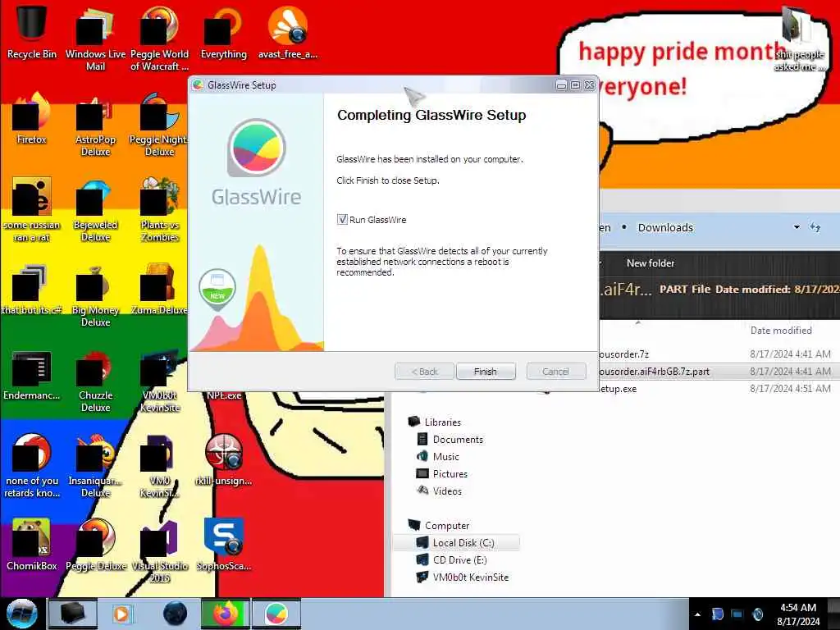Select the ...etup.exe file row

click(x=719, y=388)
